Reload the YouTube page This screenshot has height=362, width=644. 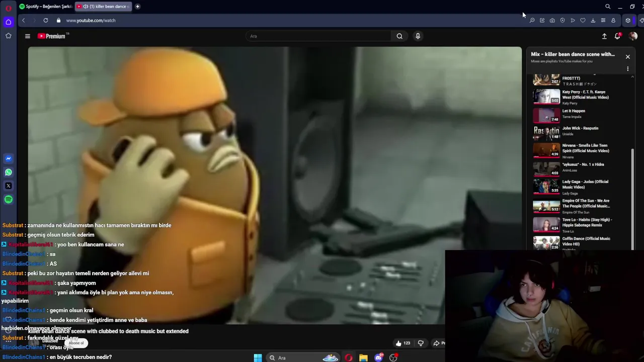coord(46,20)
